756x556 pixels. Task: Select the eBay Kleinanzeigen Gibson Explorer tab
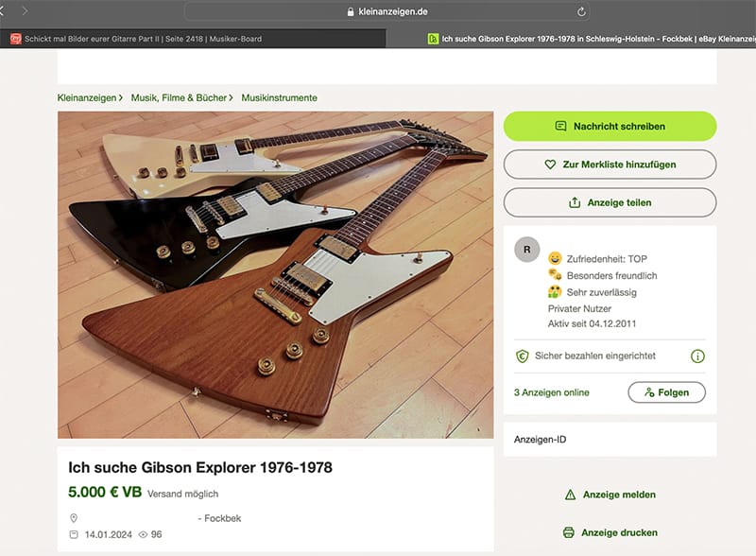[586, 39]
